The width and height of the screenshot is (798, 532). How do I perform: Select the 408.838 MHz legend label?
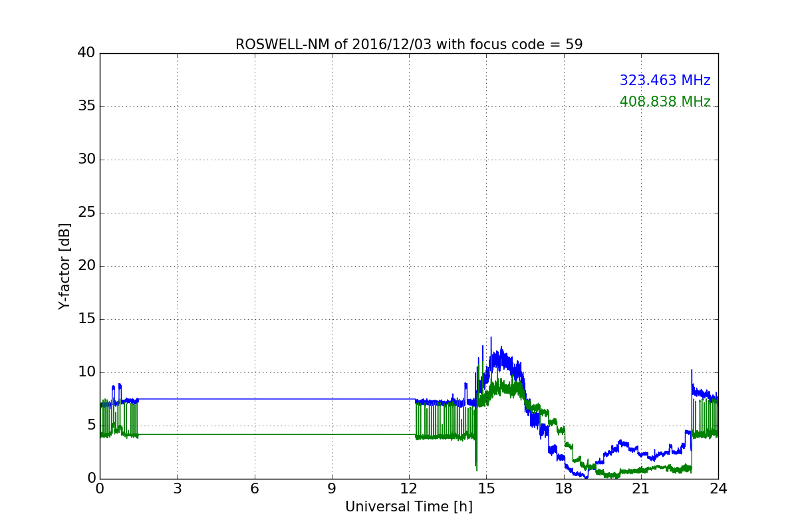[665, 102]
